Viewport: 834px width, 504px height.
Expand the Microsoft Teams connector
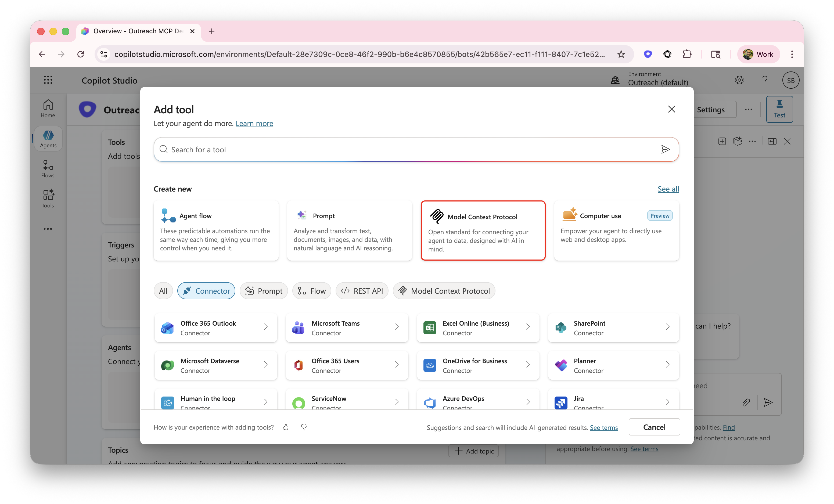347,328
